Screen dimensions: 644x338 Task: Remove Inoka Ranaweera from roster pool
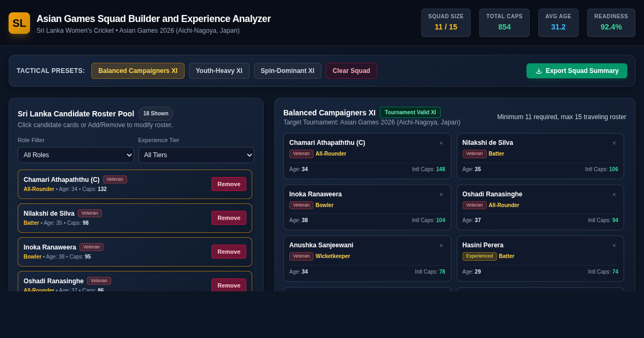pyautogui.click(x=229, y=252)
